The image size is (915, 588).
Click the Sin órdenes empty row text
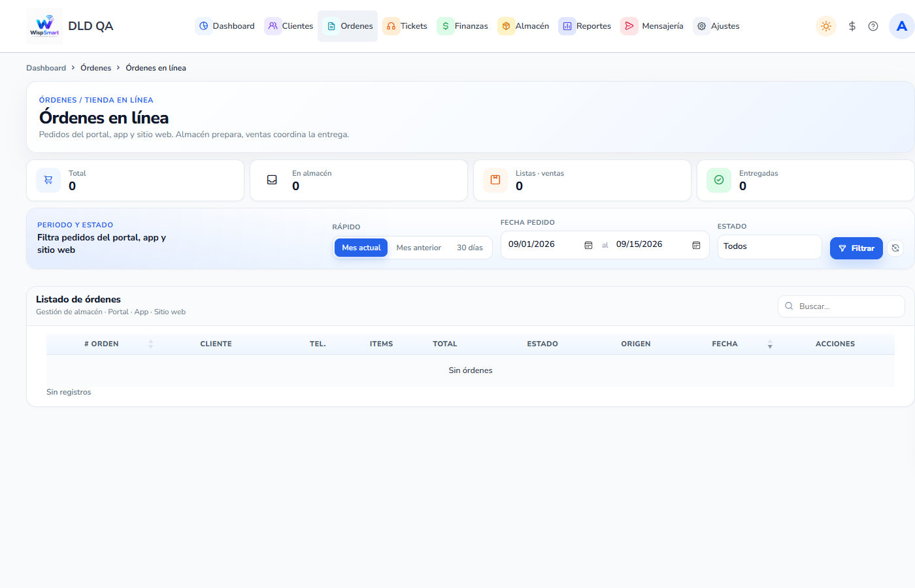click(471, 370)
